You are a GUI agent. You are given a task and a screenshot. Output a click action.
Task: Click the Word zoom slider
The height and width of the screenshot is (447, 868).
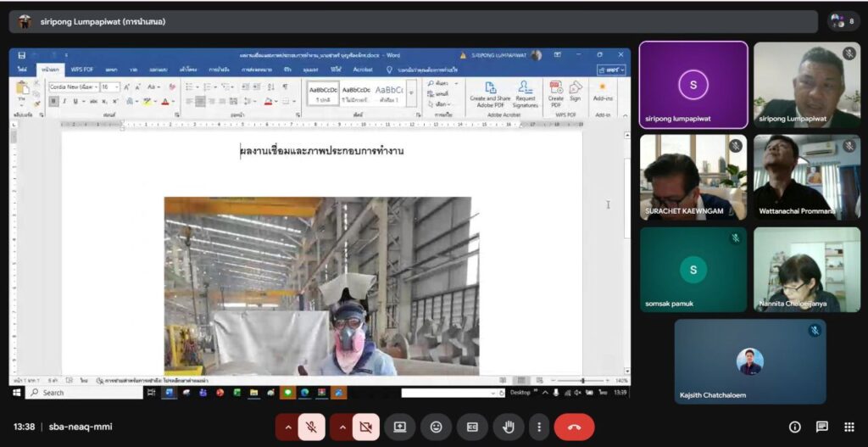coord(582,381)
